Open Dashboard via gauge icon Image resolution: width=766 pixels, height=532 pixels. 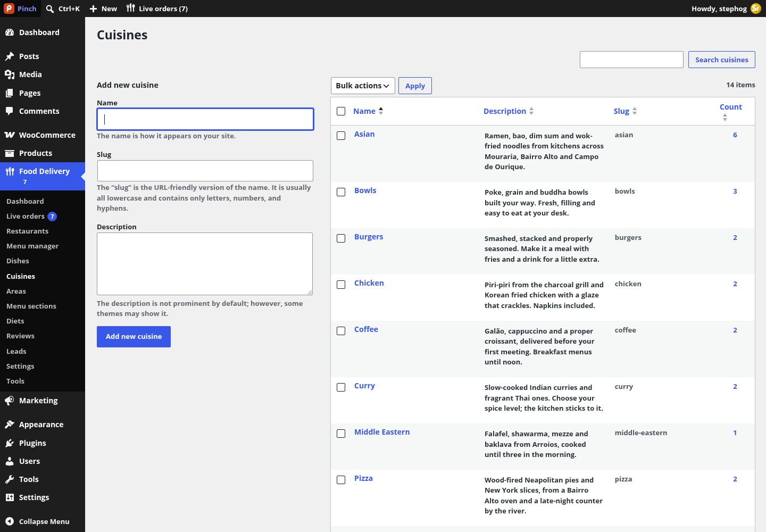coord(10,32)
